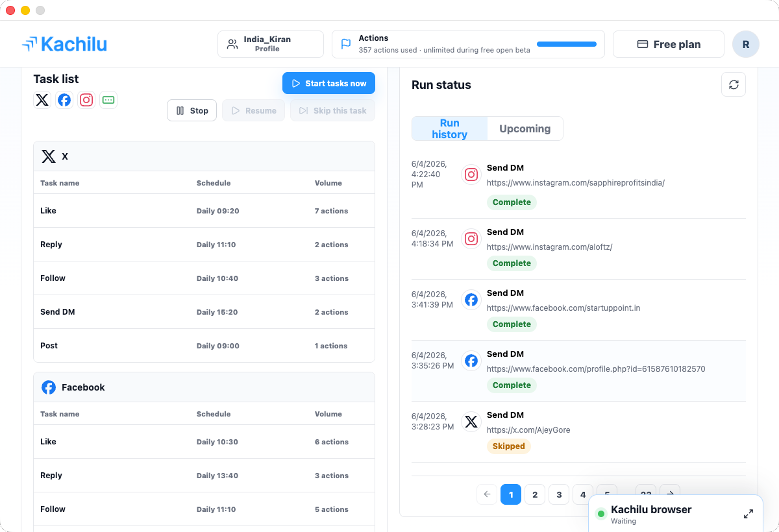
Task: Go to run history page 3
Action: pos(559,494)
